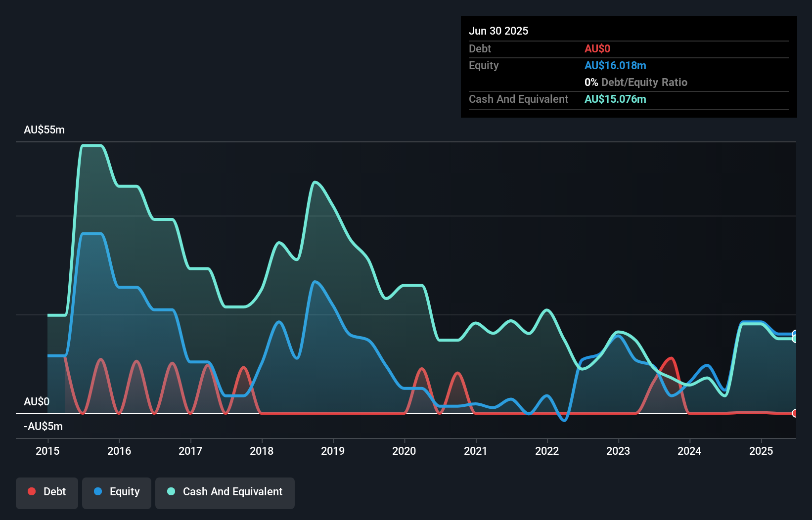812x520 pixels.
Task: Click the Debt/Equity Ratio row in tooltip
Action: (635, 82)
